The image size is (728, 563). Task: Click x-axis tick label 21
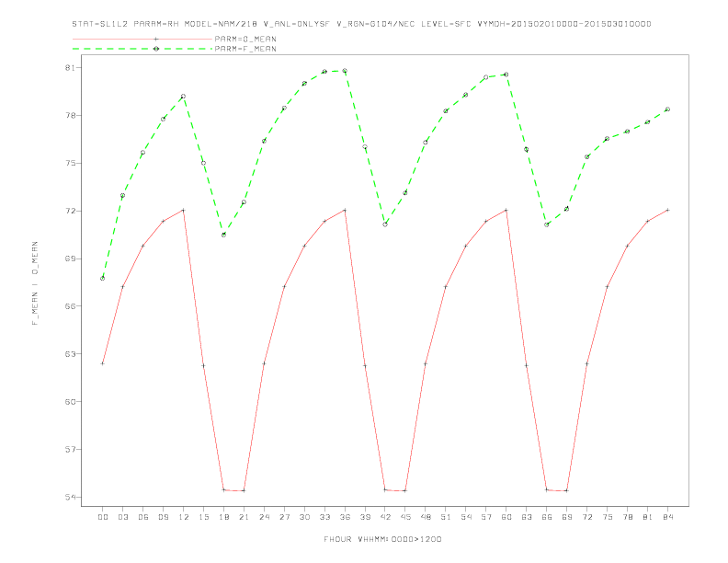point(244,517)
